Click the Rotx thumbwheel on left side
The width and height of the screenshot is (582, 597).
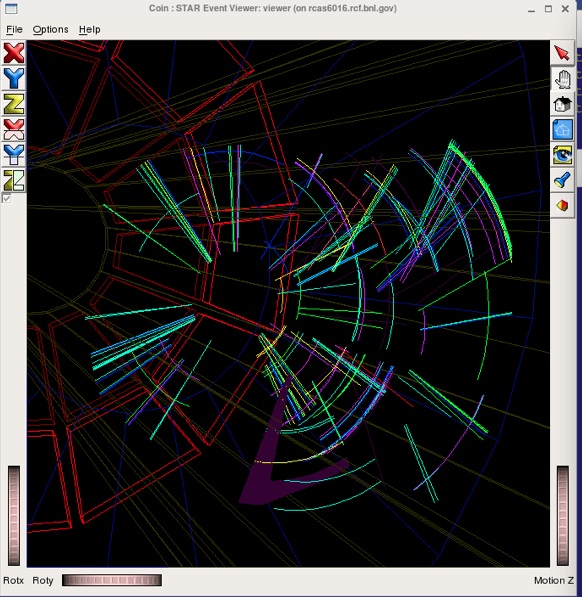(x=14, y=516)
